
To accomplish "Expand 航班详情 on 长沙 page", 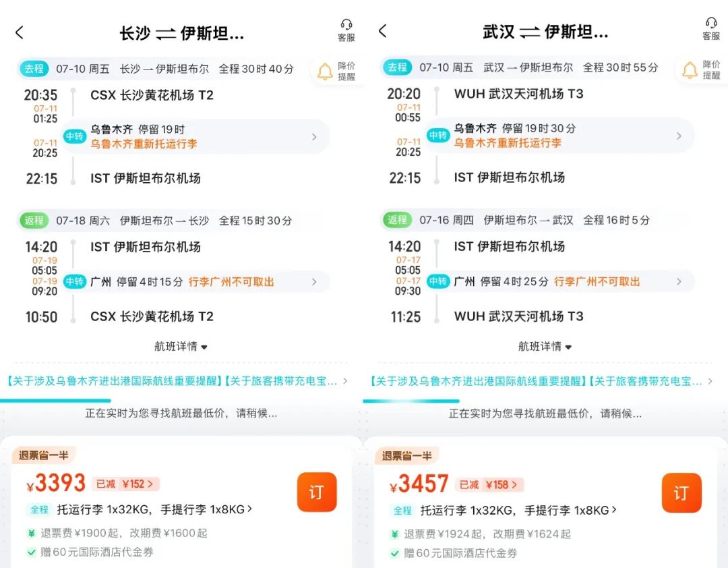I will coord(181,346).
